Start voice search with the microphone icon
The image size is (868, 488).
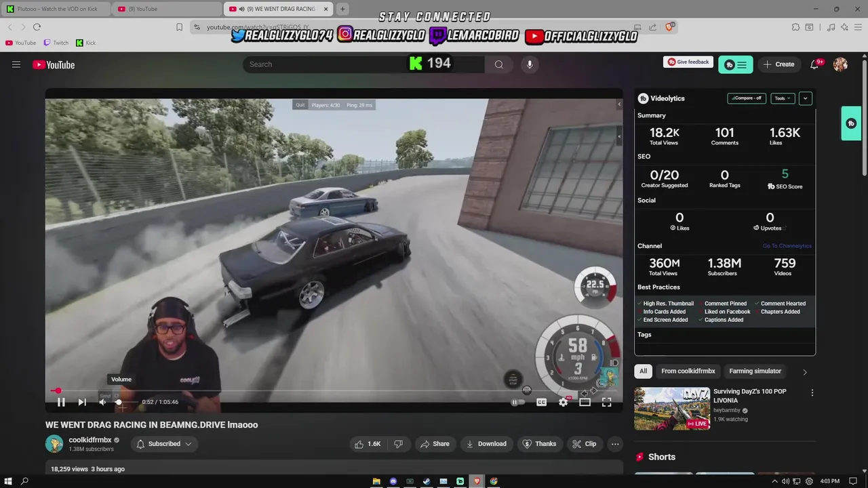[530, 64]
